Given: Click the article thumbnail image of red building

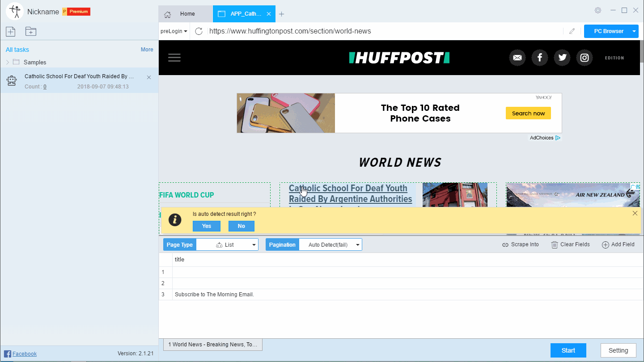Looking at the screenshot, I should pyautogui.click(x=455, y=195).
